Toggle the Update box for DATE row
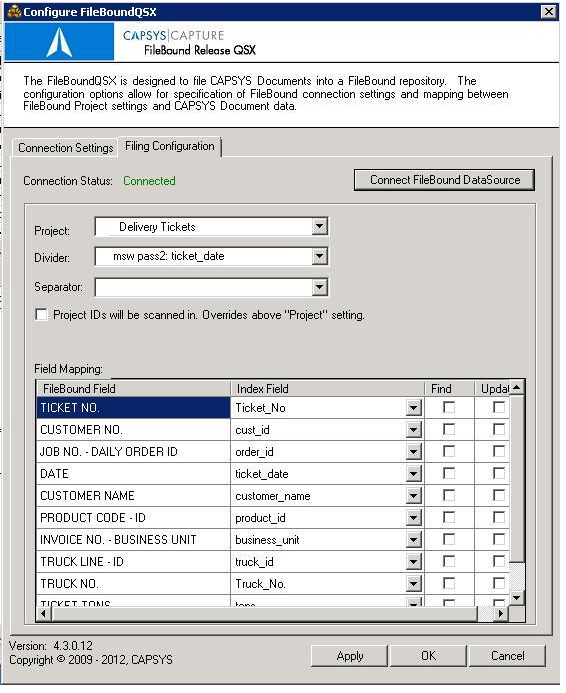This screenshot has width=566, height=693. [499, 473]
